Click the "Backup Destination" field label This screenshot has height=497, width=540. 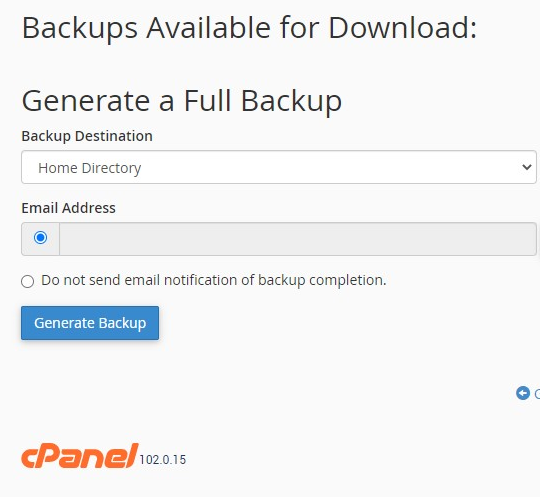[x=87, y=136]
